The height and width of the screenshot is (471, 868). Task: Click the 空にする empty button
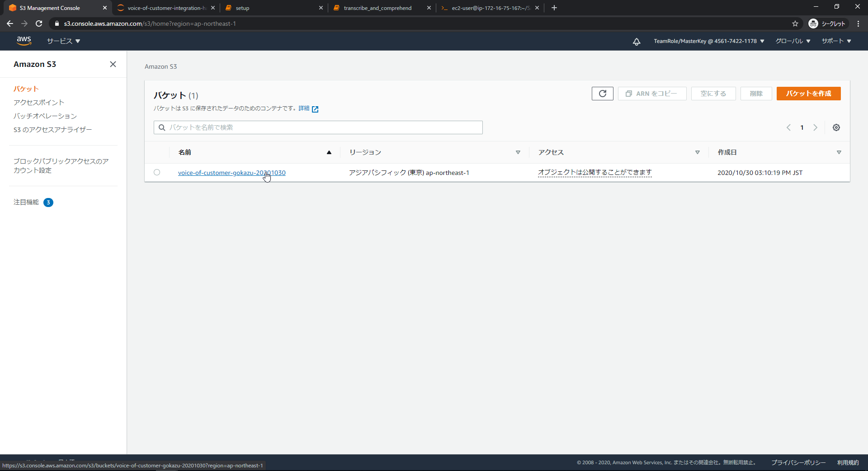713,94
